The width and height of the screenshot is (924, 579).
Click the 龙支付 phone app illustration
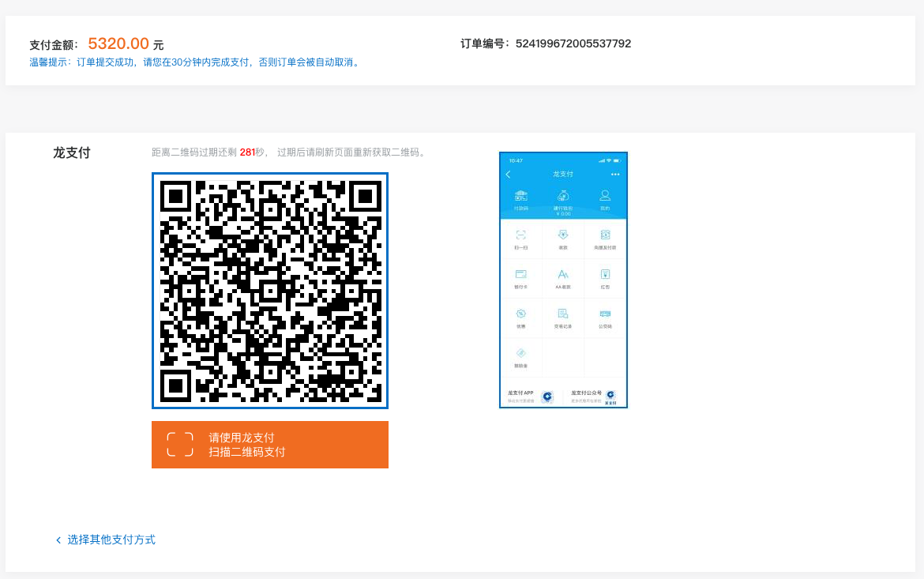563,280
